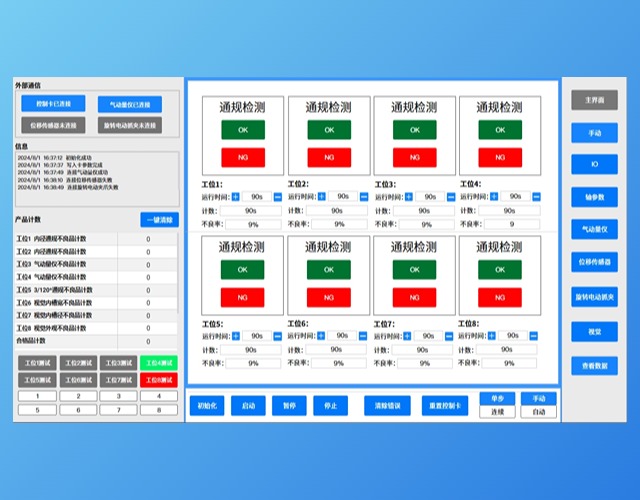This screenshot has height=500, width=640.
Task: Click plus icon for 工位1 run time
Action: point(237,197)
